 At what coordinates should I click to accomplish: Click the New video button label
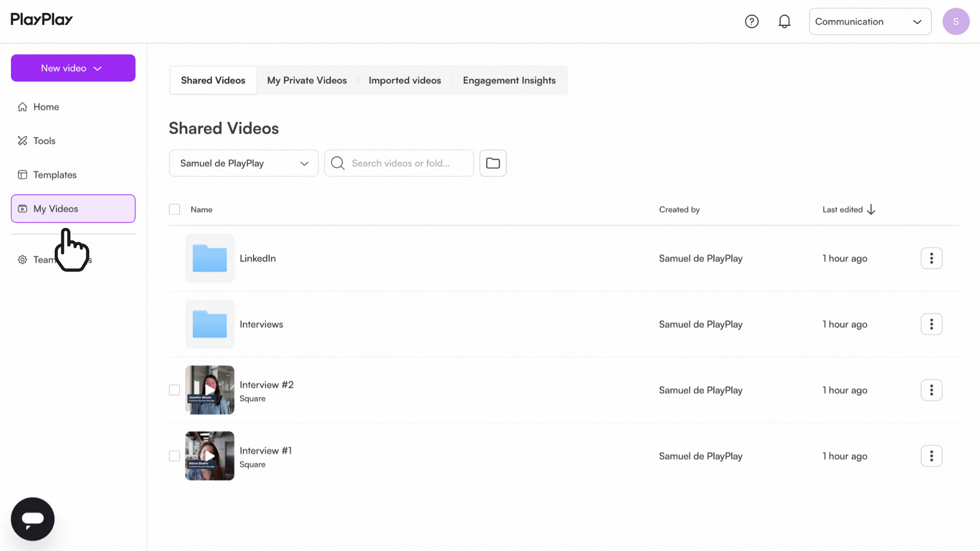tap(63, 68)
